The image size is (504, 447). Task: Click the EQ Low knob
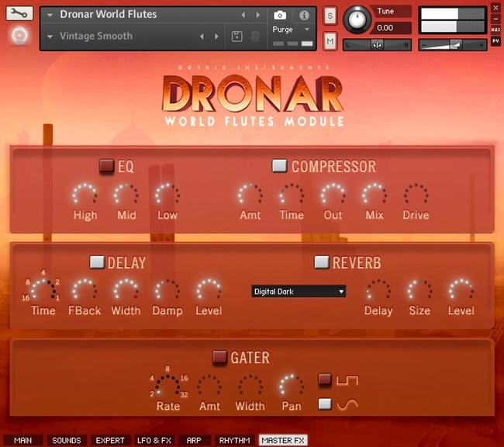point(167,195)
